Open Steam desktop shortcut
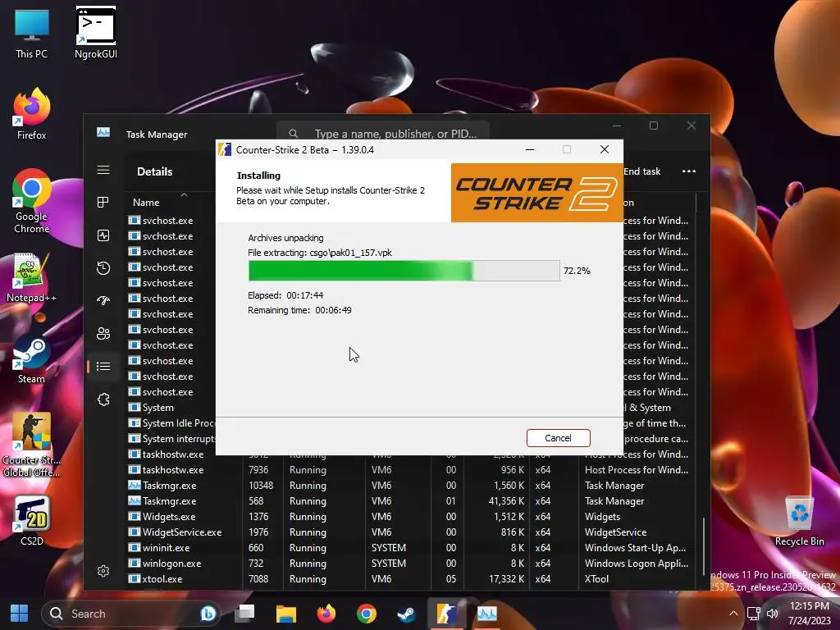 [x=32, y=359]
